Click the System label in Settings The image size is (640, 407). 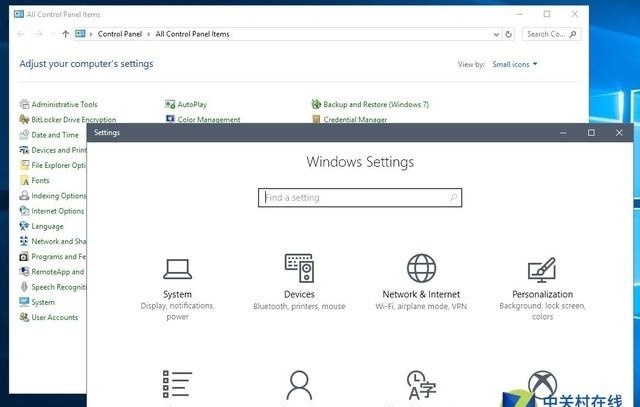[177, 294]
